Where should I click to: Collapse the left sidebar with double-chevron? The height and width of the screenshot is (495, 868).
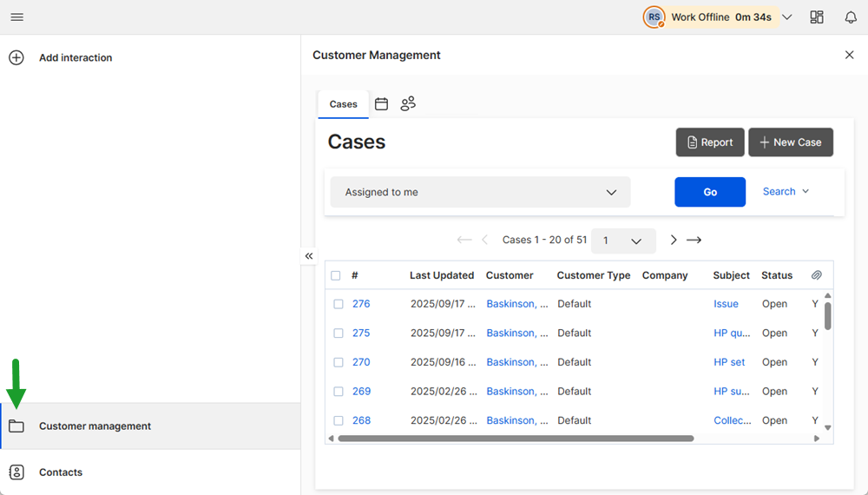pos(309,256)
